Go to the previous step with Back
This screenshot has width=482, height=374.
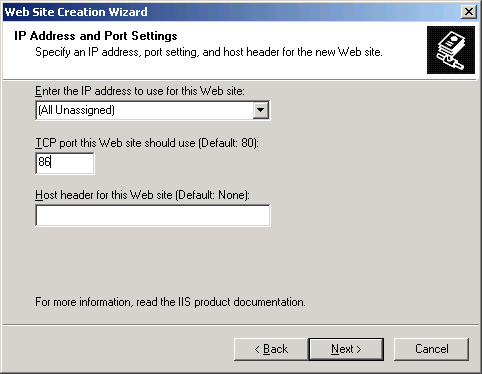(x=271, y=349)
